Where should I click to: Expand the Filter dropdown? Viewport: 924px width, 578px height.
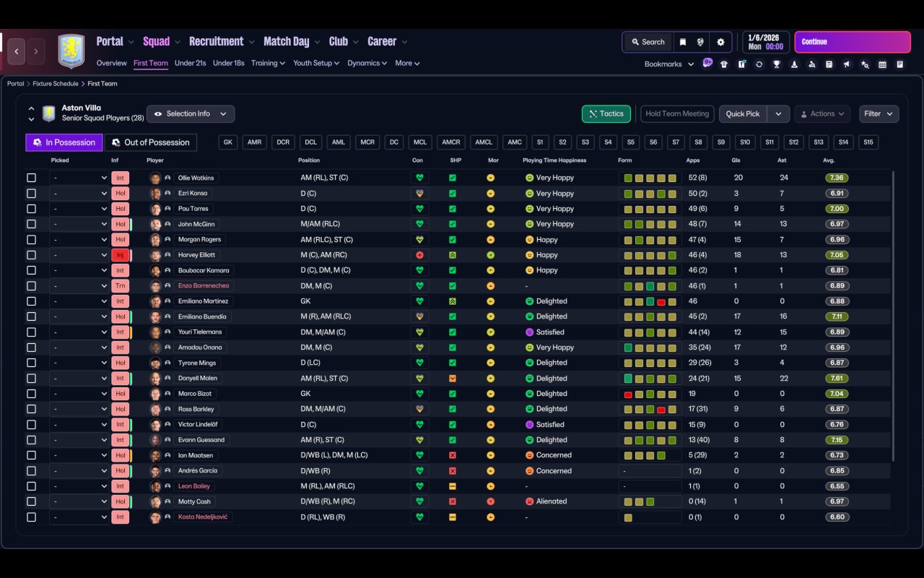(x=879, y=113)
